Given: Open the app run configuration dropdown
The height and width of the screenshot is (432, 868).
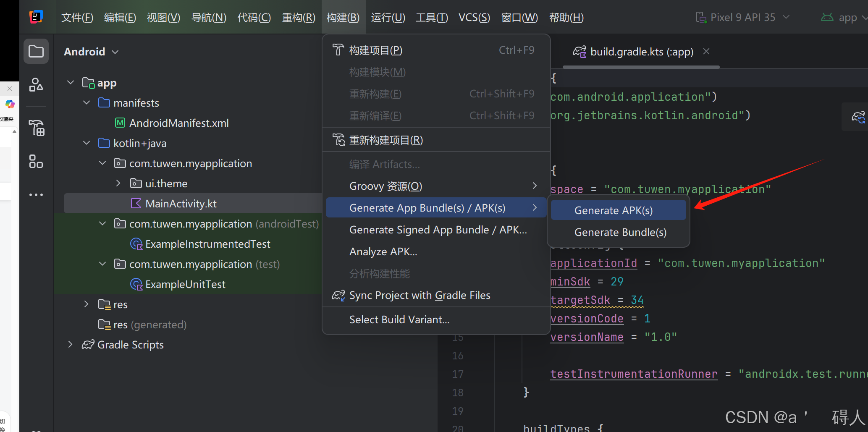Looking at the screenshot, I should (x=844, y=17).
